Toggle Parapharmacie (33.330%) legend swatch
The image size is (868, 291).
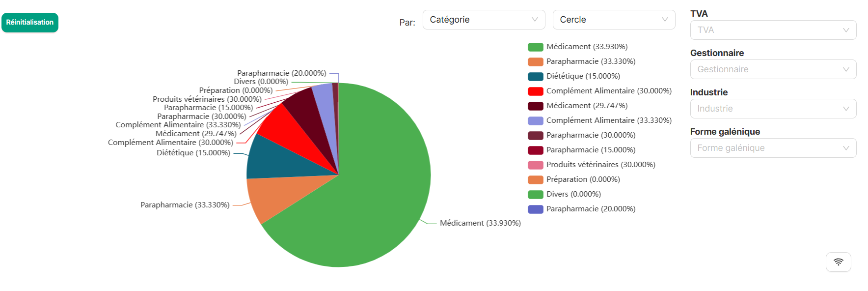point(536,62)
